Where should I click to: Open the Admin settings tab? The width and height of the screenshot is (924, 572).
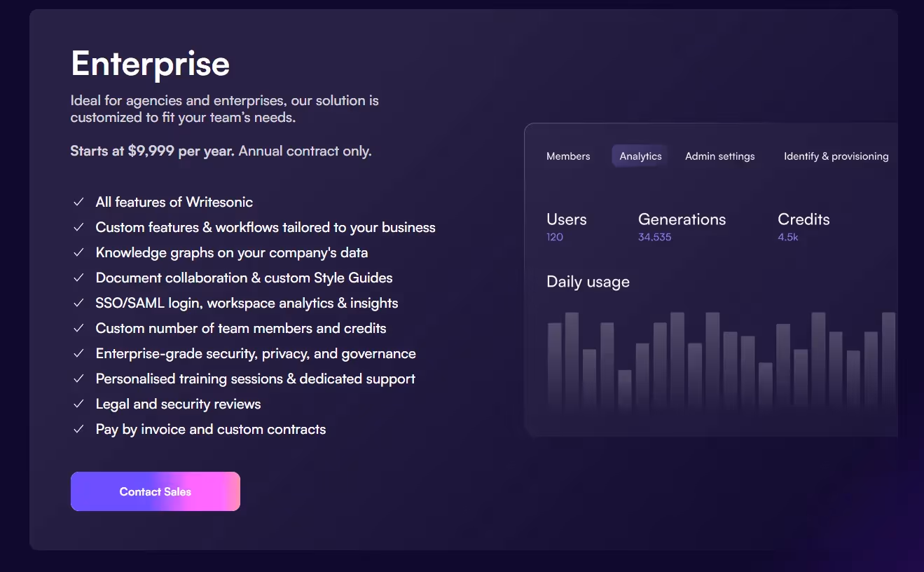coord(720,156)
